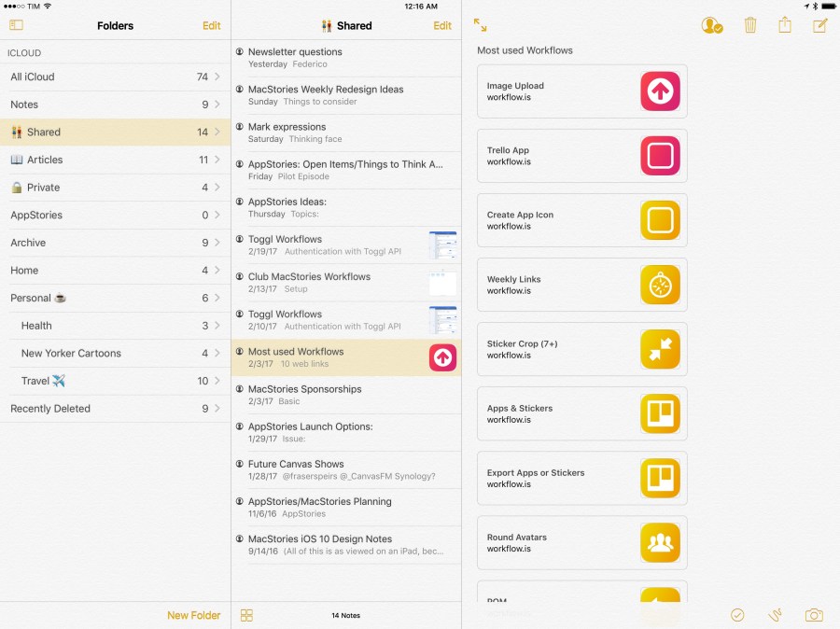Expand the All iCloud folder chevron
The height and width of the screenshot is (629, 840).
[x=217, y=77]
